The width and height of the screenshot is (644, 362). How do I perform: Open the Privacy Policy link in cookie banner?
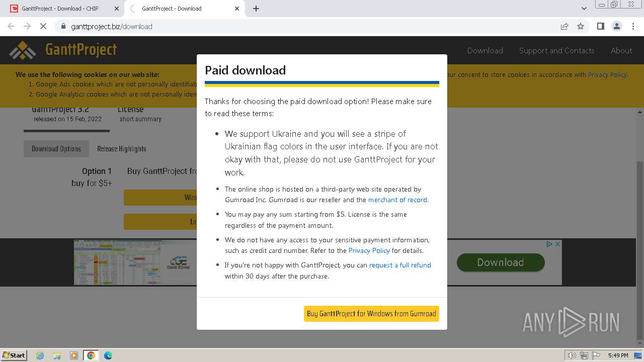[607, 74]
